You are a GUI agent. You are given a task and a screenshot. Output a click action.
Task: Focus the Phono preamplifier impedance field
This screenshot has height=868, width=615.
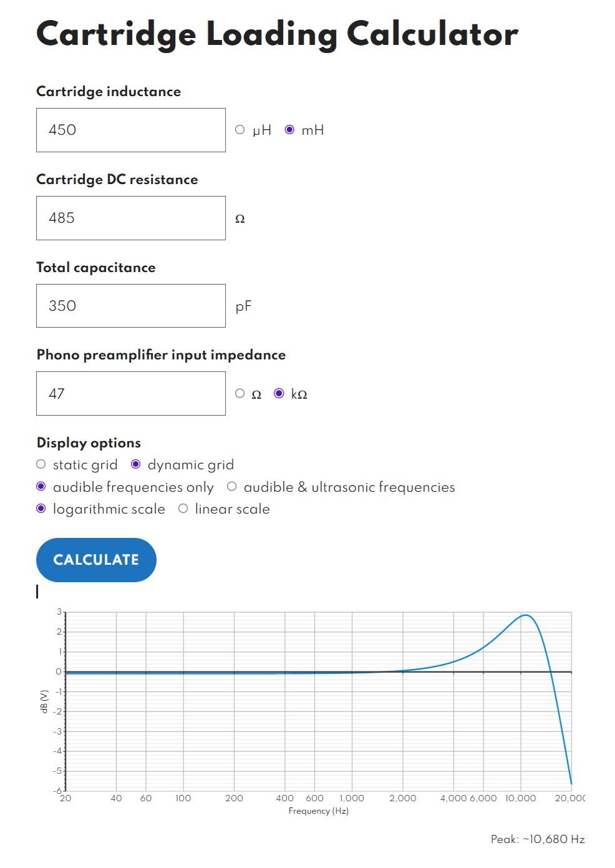(131, 393)
